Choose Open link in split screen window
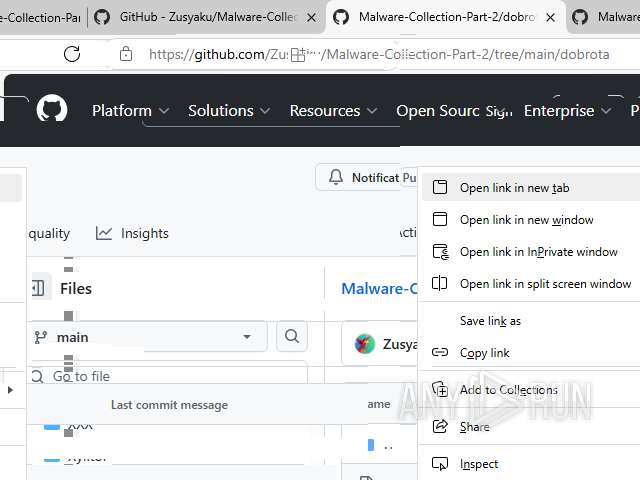This screenshot has width=640, height=480. 531,284
